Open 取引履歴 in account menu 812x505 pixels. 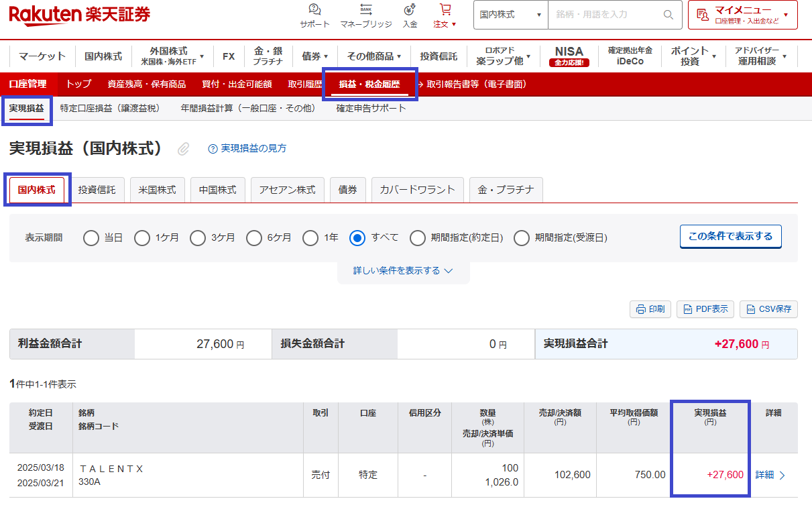pos(305,84)
